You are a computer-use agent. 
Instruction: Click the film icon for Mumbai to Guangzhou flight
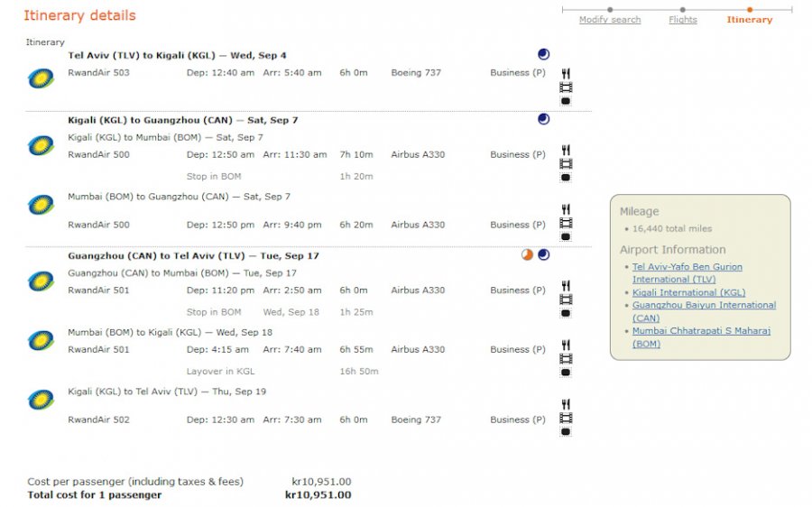[x=566, y=223]
